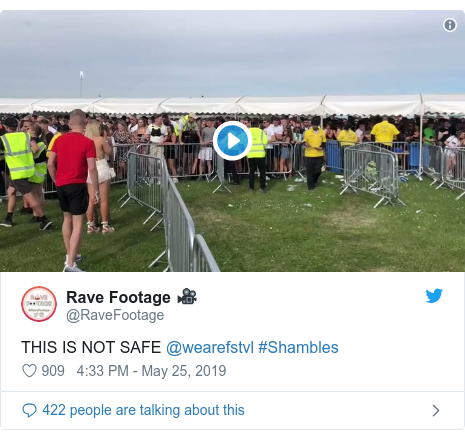Open the Rave Footage profile picture

coord(39,304)
